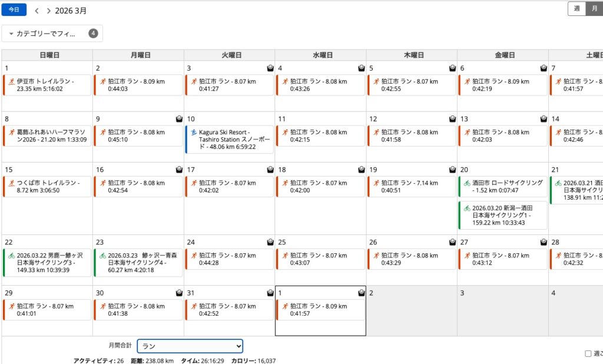Click the trail run icon for つくば市 トレイルラン
The image size is (603, 364).
click(x=12, y=183)
